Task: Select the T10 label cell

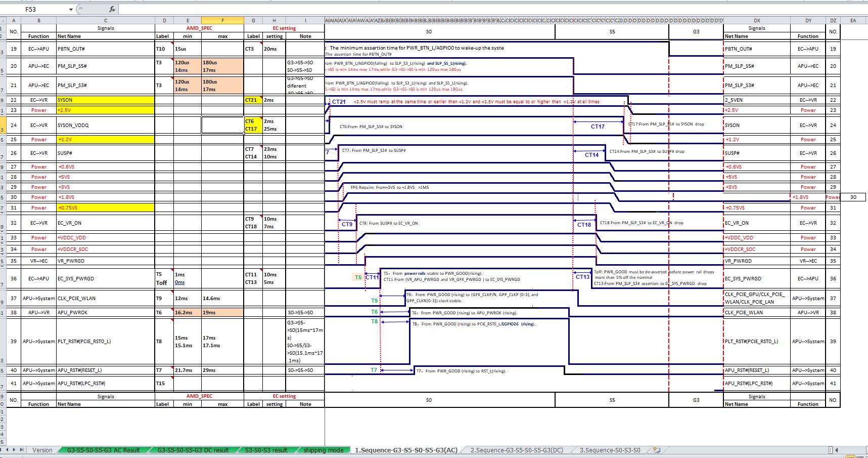Action: 164,49
